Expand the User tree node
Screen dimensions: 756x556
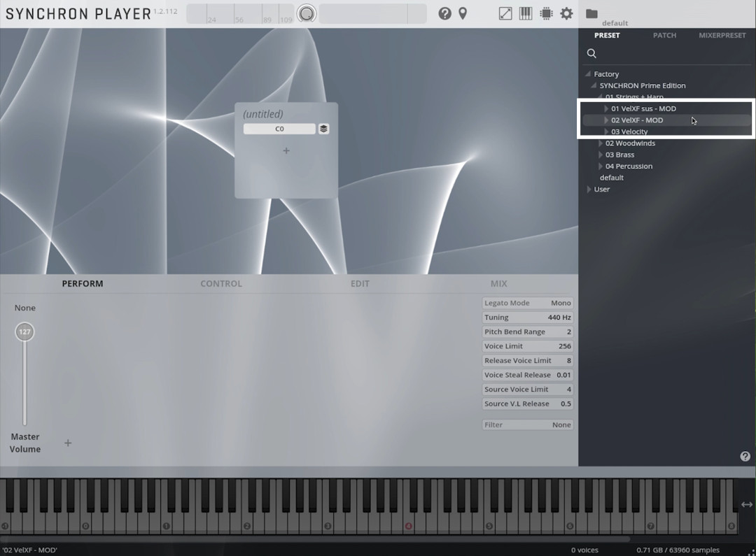coord(589,190)
